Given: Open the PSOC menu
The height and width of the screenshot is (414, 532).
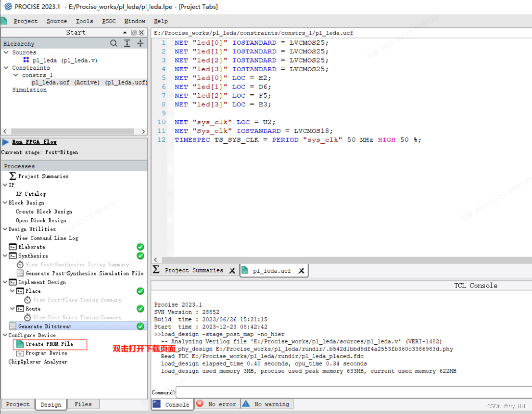Looking at the screenshot, I should point(109,21).
